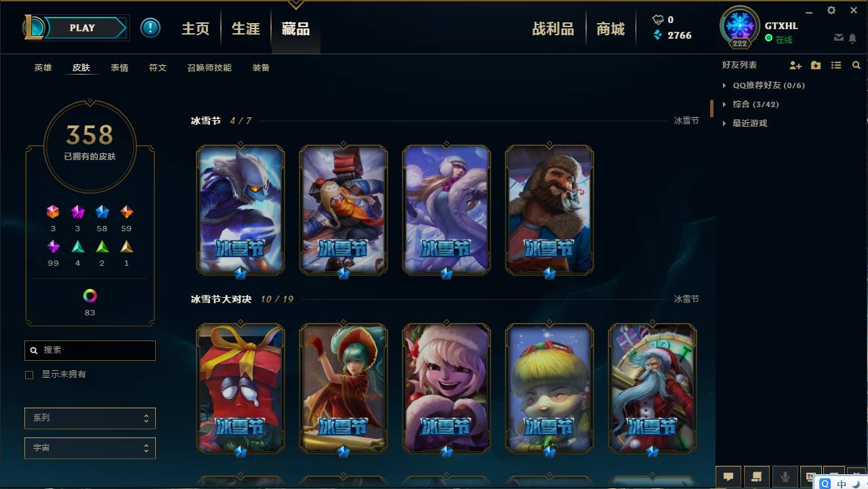
Task: Click the chat bubble icon at bottom
Action: [x=728, y=477]
